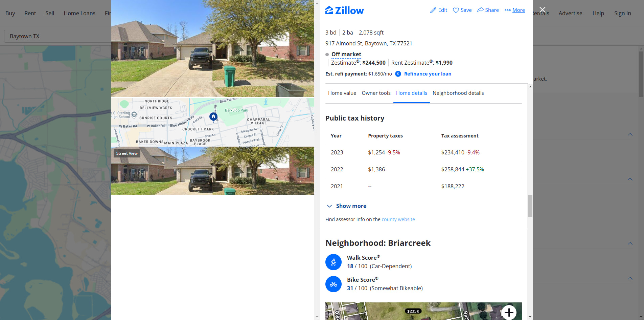Open Help in background nav
644x320 pixels.
click(x=598, y=13)
